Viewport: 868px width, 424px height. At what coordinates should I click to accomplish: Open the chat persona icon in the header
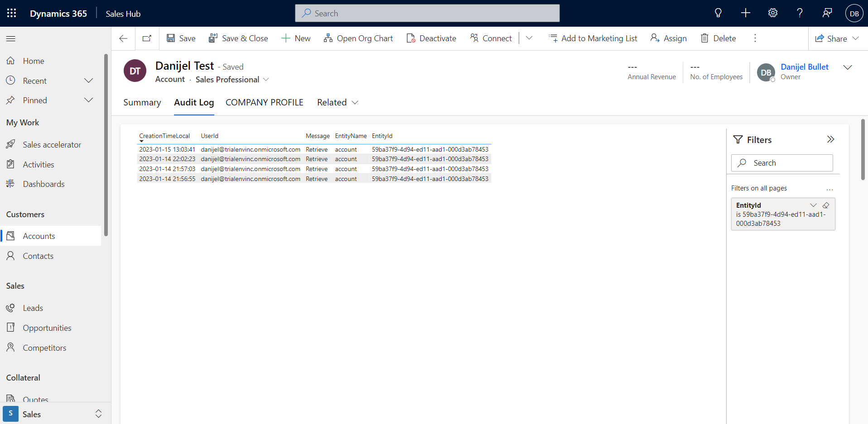827,13
